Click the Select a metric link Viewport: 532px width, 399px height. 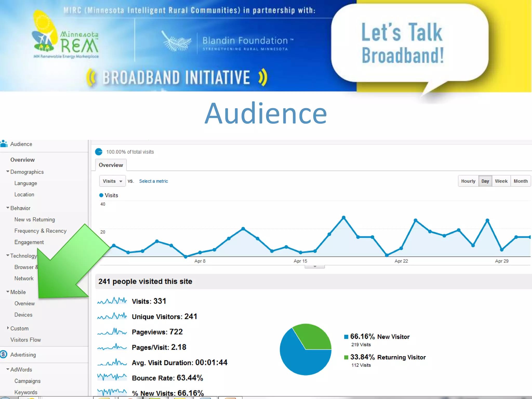pos(154,181)
